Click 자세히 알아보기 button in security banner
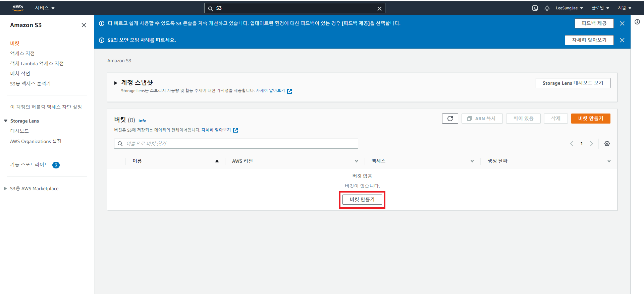Screen dimensions: 644x294 [x=589, y=40]
